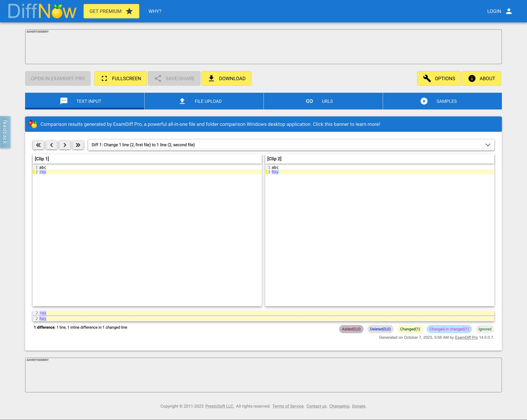Image resolution: width=527 pixels, height=420 pixels.
Task: Go to next difference using right chevron
Action: (65, 145)
